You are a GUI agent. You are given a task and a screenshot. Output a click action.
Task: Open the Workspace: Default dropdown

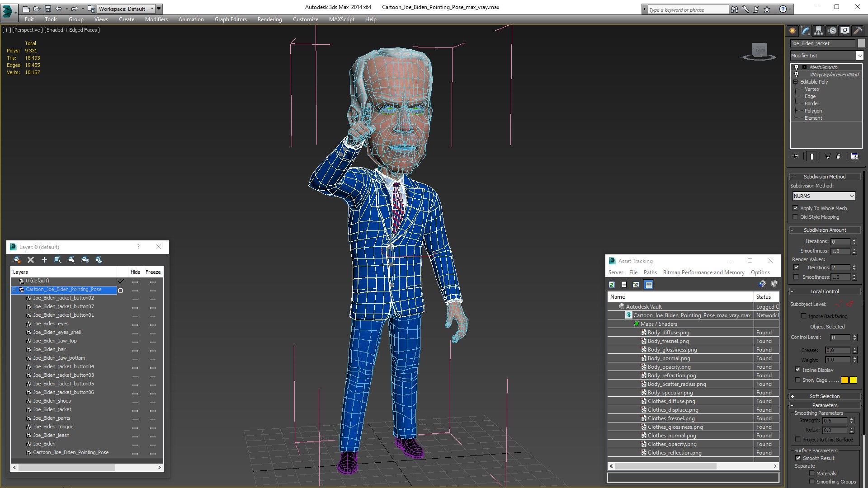click(126, 9)
